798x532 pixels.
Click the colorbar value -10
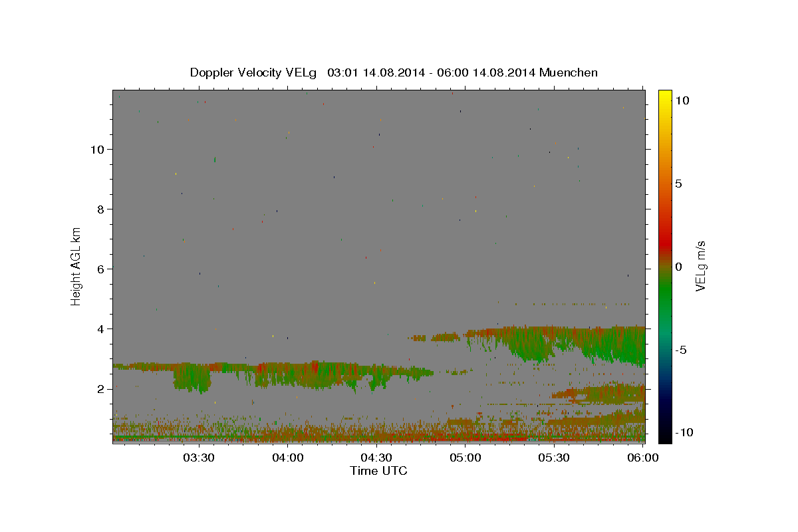[684, 432]
